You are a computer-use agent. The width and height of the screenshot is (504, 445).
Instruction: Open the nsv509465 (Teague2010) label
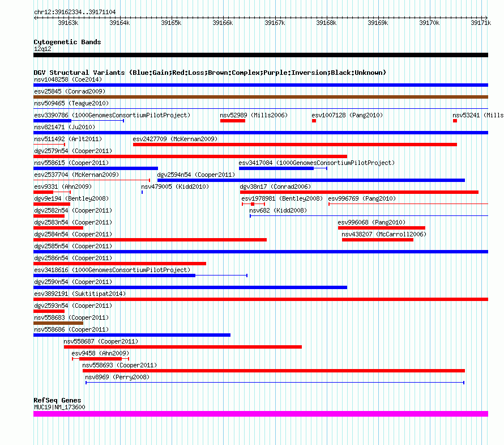tap(71, 103)
